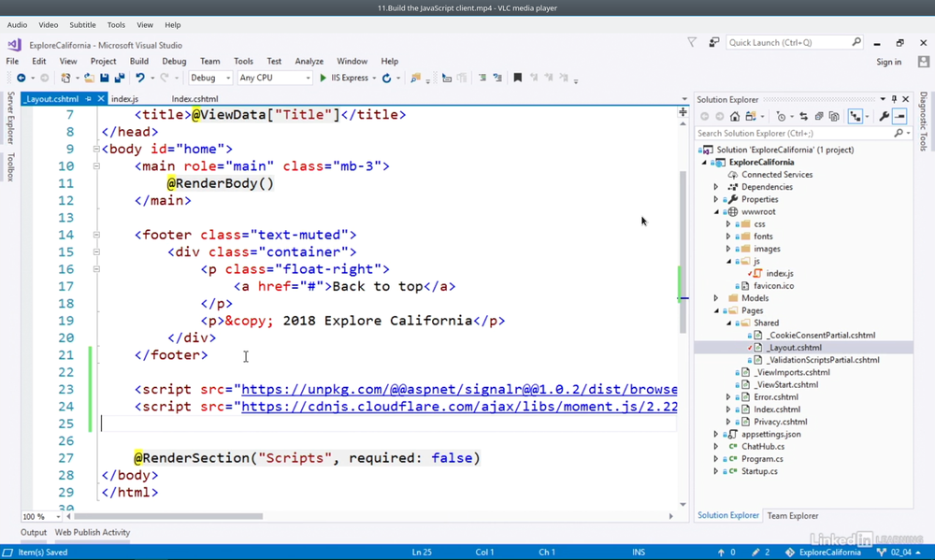This screenshot has width=935, height=560.
Task: Click the ExploreCalifornia repository in the status bar
Action: click(824, 553)
